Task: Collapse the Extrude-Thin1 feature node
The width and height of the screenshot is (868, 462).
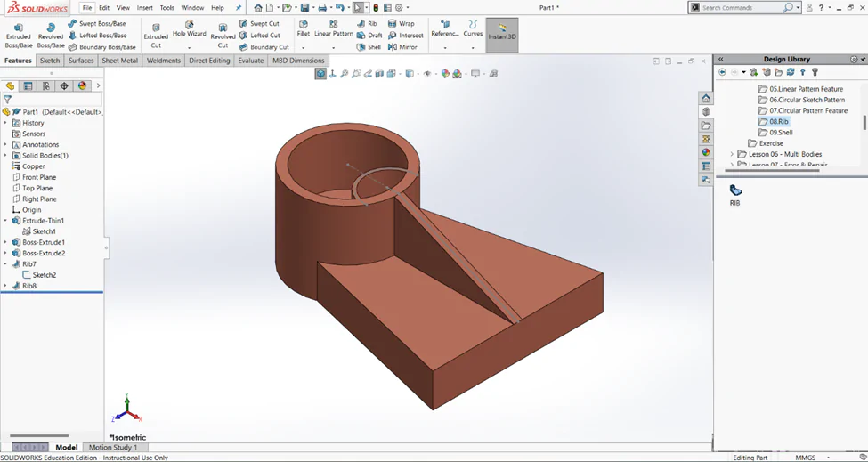Action: pyautogui.click(x=5, y=220)
